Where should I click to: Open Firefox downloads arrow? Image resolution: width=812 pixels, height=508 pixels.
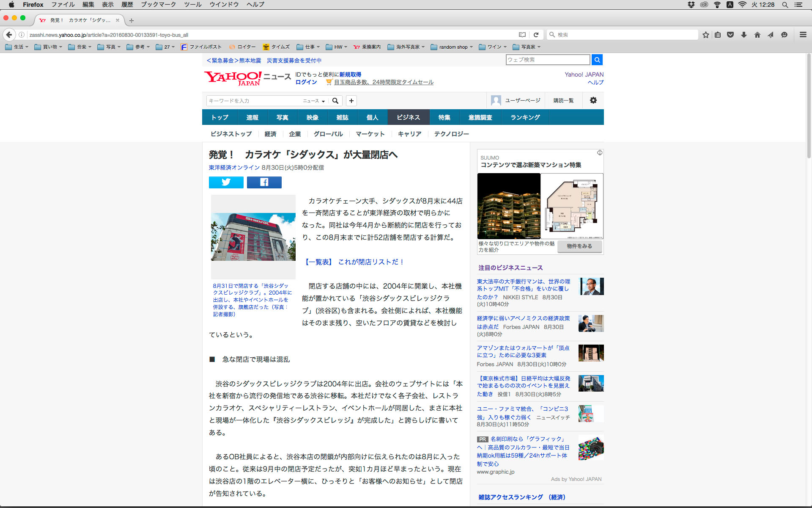coord(743,35)
